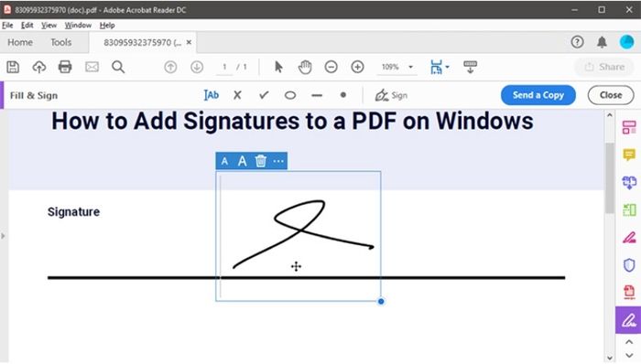Viewport: 641px width, 364px height.
Task: Open more options ellipsis on signature
Action: [278, 161]
